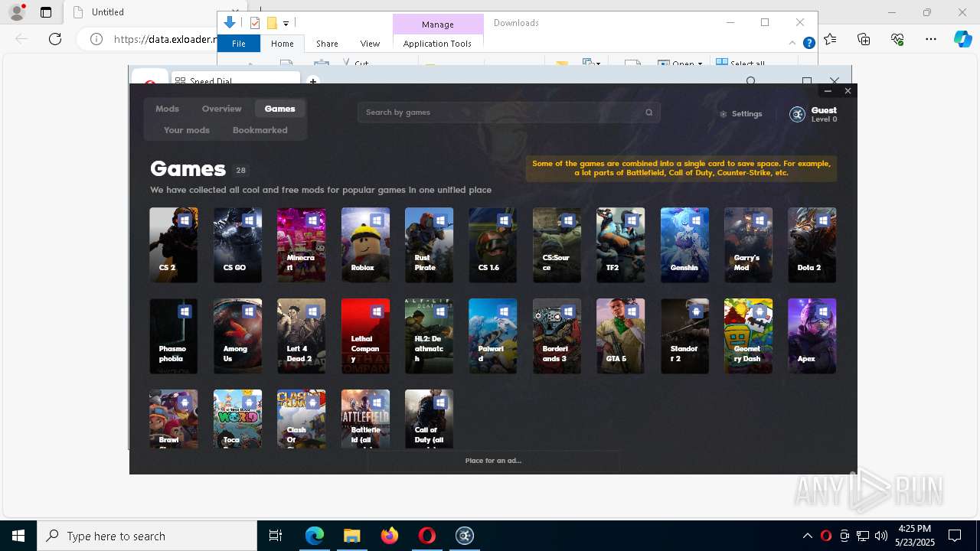Open the Garry's Mod game card
980x551 pixels.
coord(748,245)
